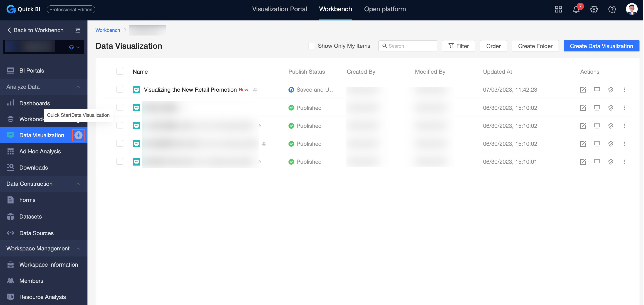The width and height of the screenshot is (644, 305).
Task: Click the Workbench breadcrumb link
Action: [108, 30]
